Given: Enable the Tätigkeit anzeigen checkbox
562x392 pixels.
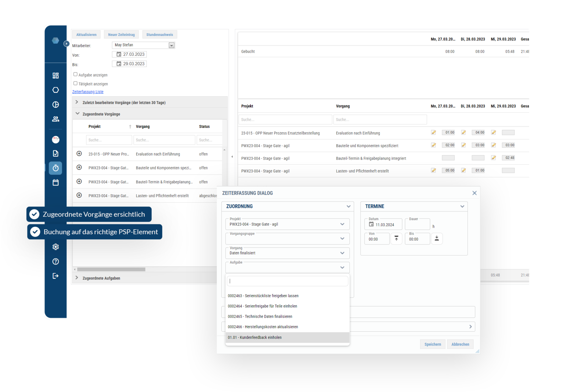Looking at the screenshot, I should [x=75, y=83].
